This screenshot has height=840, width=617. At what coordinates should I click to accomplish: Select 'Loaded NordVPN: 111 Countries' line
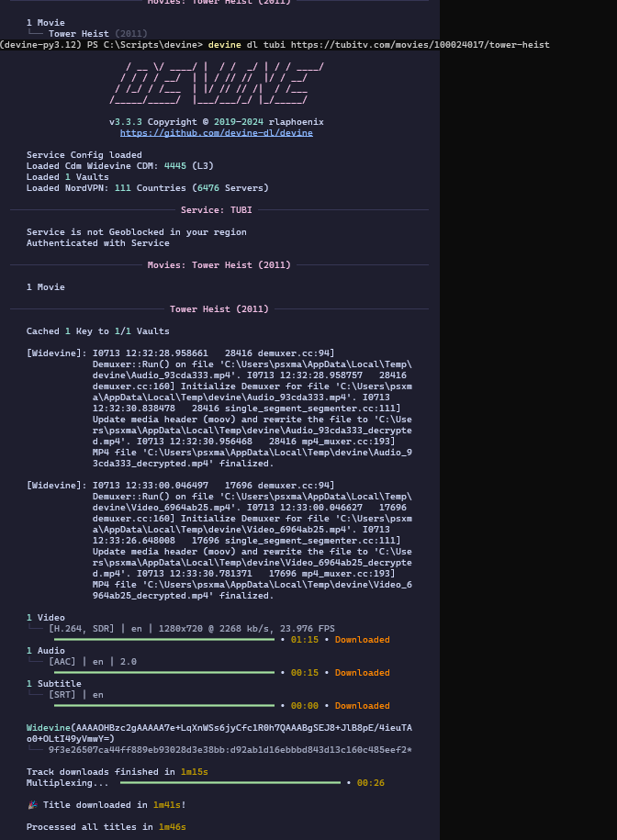(x=147, y=188)
